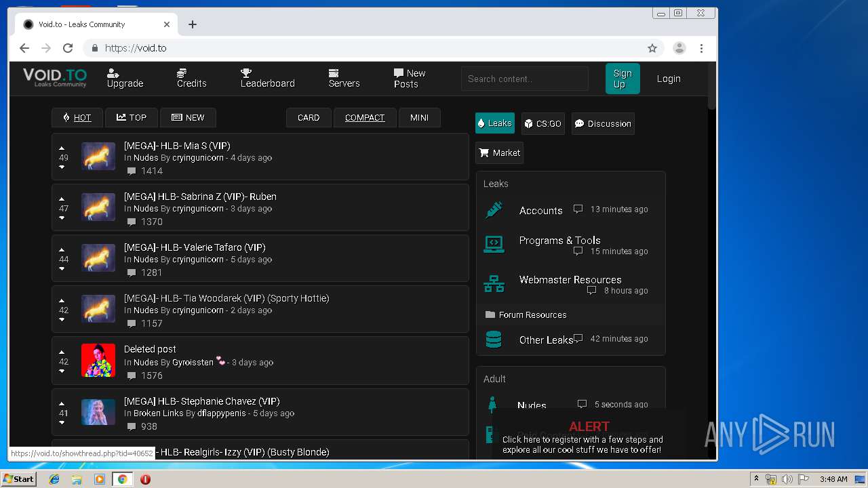This screenshot has height=488, width=868.
Task: Open the Leaderboard trophy link
Action: pyautogui.click(x=267, y=78)
